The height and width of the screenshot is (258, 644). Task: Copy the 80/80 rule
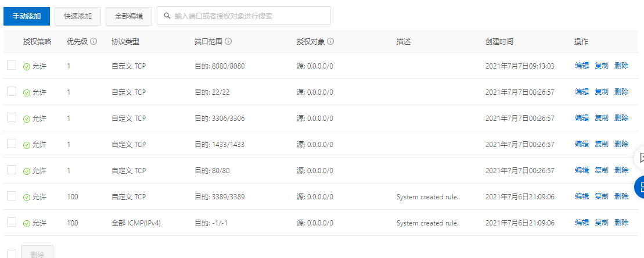(x=601, y=170)
